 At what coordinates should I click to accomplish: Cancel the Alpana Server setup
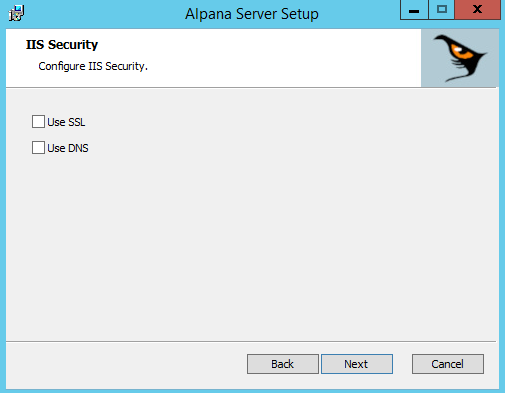pos(448,364)
